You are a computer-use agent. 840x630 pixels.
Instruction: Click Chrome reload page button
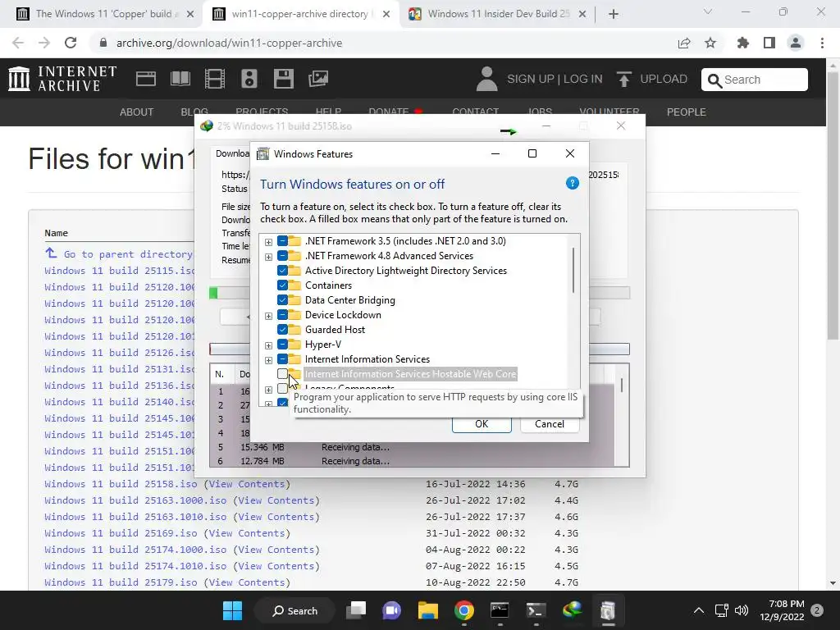point(71,43)
